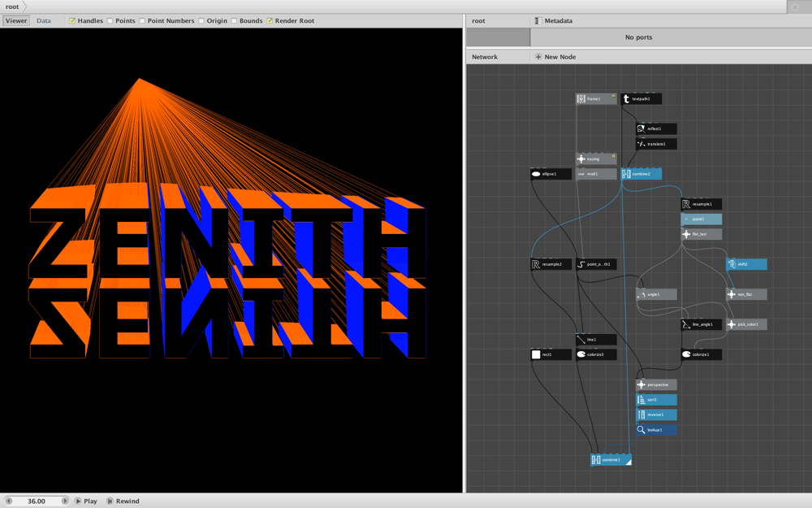Enable the Points checkbox
The width and height of the screenshot is (812, 508).
[110, 21]
